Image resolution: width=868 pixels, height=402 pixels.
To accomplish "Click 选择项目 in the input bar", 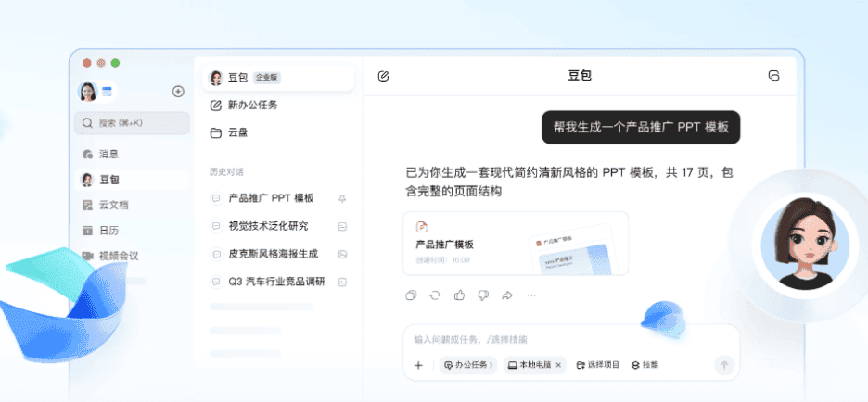I will click(598, 365).
